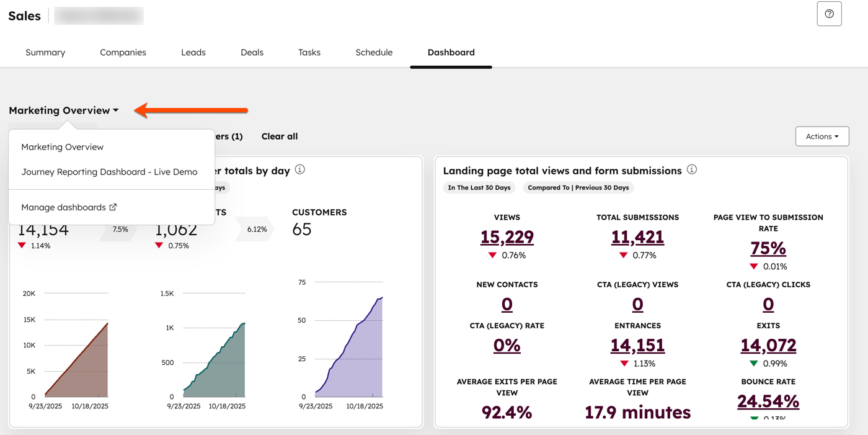Image resolution: width=868 pixels, height=435 pixels.
Task: Open the 14,151 Entrances link
Action: pyautogui.click(x=637, y=345)
